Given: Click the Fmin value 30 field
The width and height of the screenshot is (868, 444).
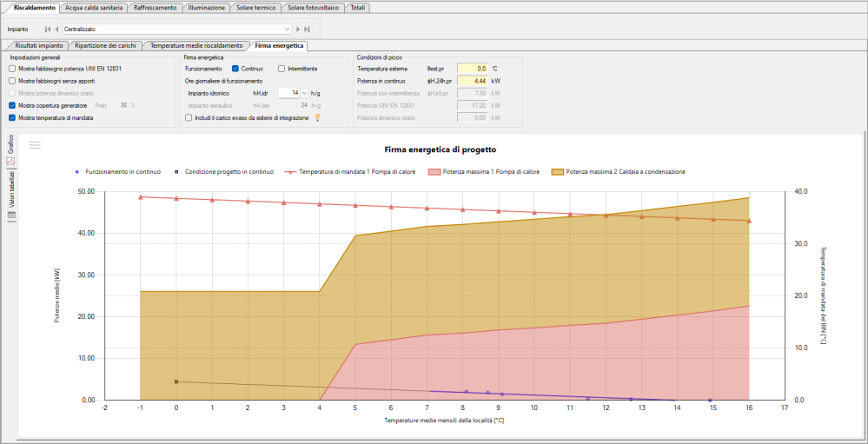Looking at the screenshot, I should (x=120, y=105).
